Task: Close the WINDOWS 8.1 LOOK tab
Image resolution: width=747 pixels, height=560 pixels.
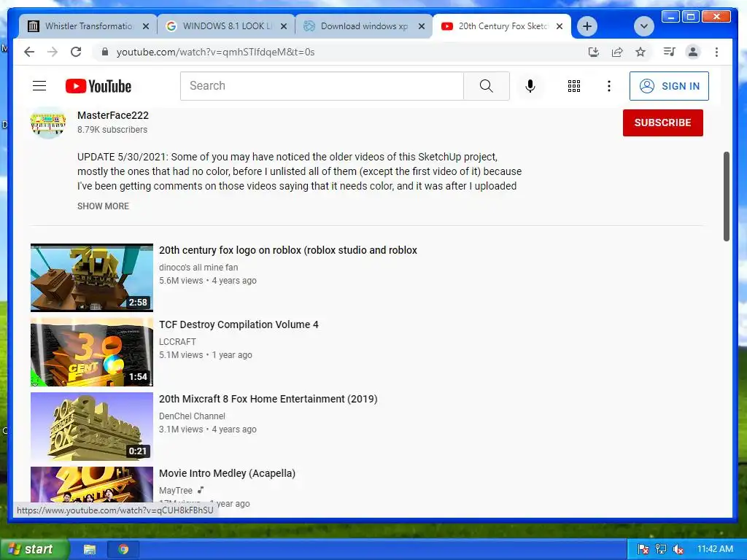Action: pyautogui.click(x=284, y=26)
